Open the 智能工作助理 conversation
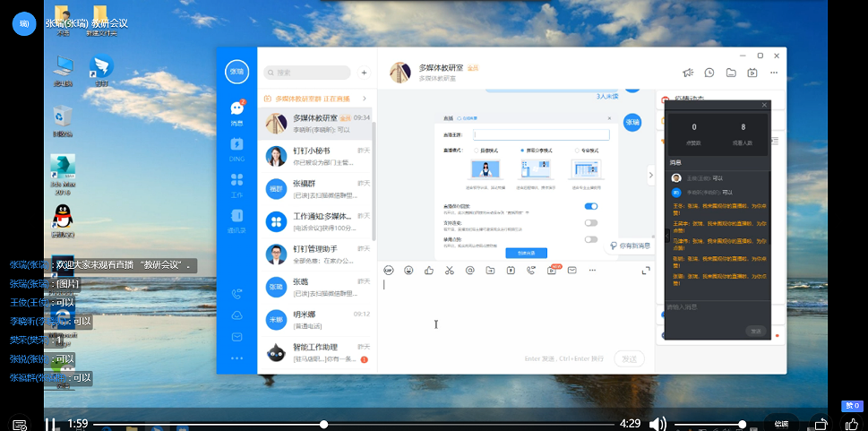Viewport: 868px width, 431px height. click(x=315, y=352)
